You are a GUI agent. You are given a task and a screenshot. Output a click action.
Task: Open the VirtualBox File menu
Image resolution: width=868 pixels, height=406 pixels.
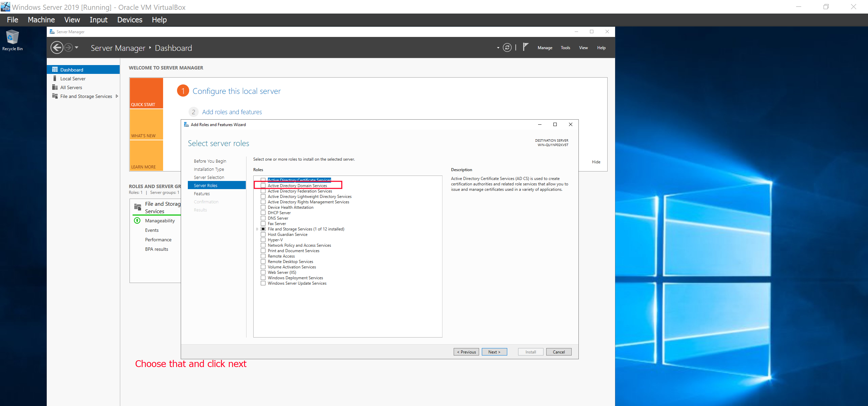point(13,20)
